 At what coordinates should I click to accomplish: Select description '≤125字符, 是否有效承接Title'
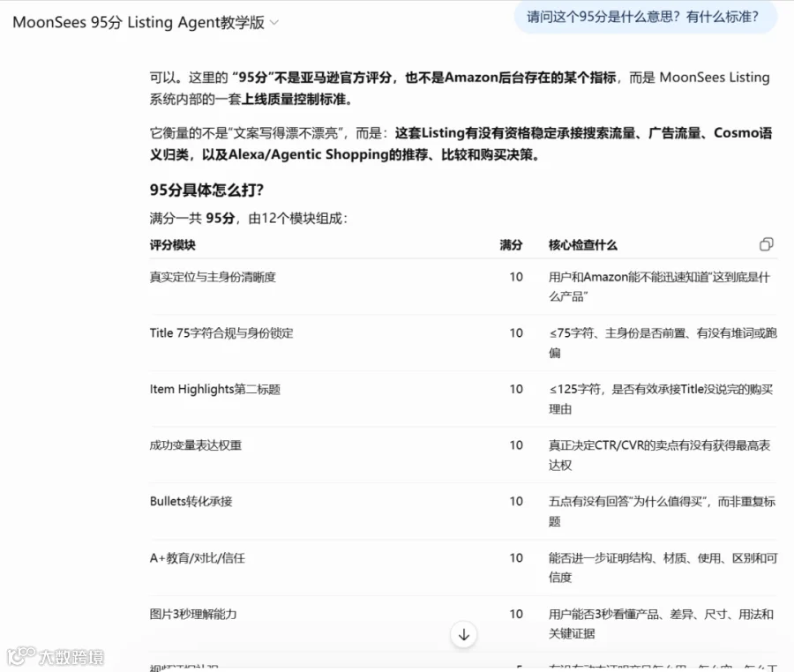point(661,399)
